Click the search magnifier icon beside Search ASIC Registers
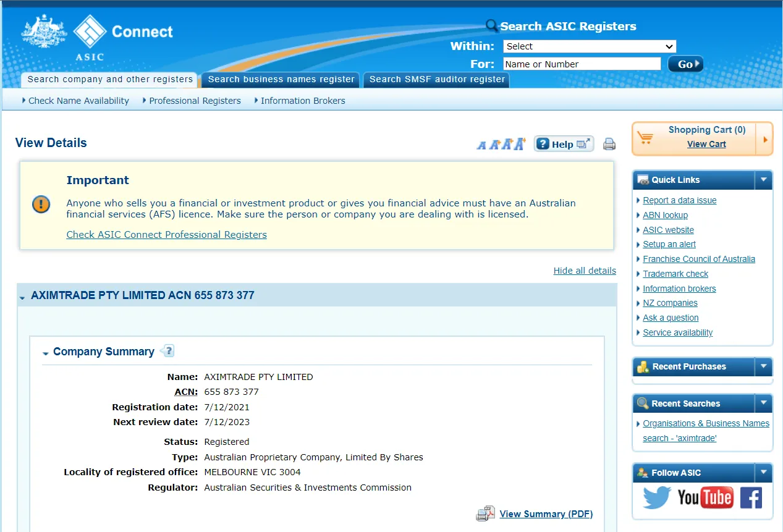 point(492,26)
